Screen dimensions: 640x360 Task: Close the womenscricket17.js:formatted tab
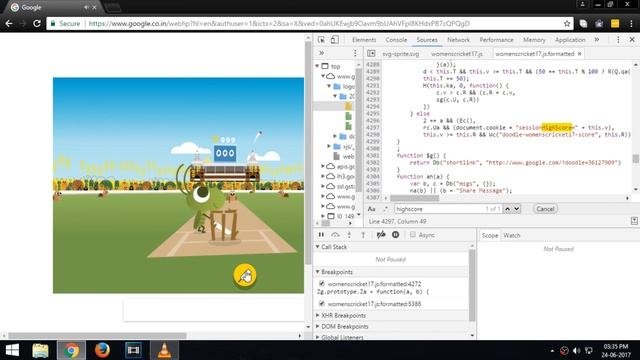point(580,54)
